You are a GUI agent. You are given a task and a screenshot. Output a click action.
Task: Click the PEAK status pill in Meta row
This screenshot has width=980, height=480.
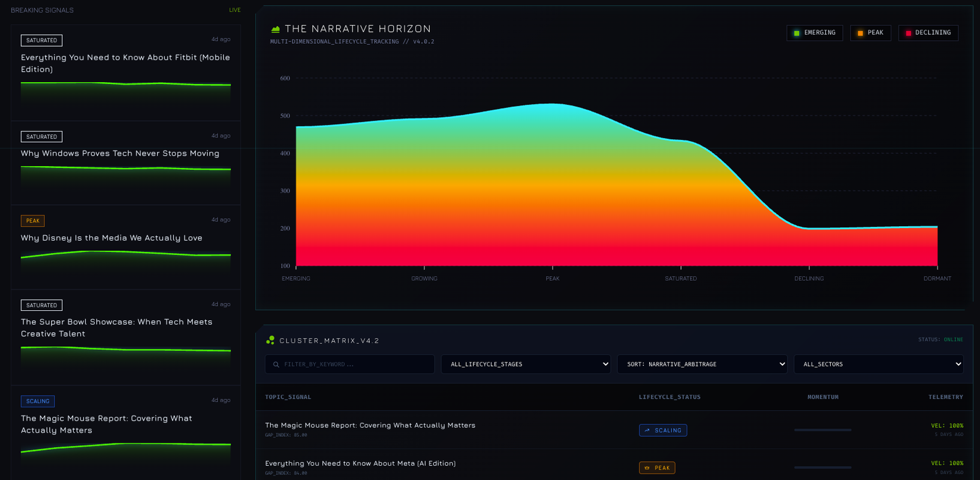[657, 467]
